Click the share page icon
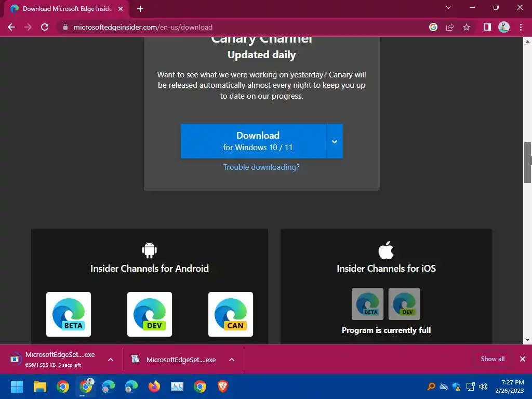The width and height of the screenshot is (532, 399). (450, 27)
